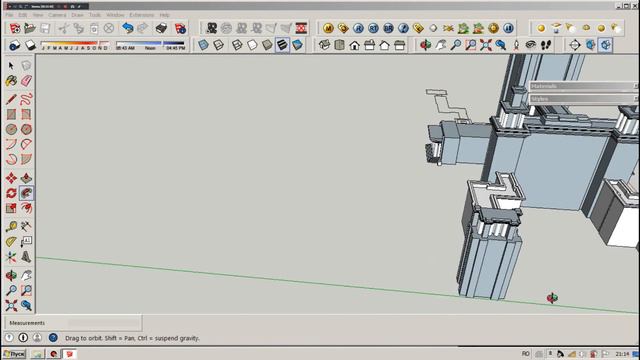Viewport: 640px width, 360px height.
Task: Toggle Back Edges style
Action: (218, 45)
